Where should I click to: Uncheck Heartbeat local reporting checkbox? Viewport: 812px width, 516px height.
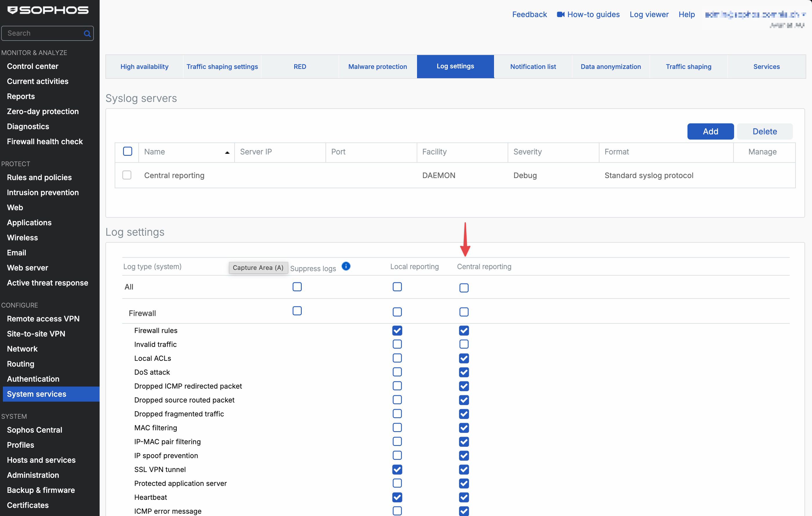tap(397, 497)
